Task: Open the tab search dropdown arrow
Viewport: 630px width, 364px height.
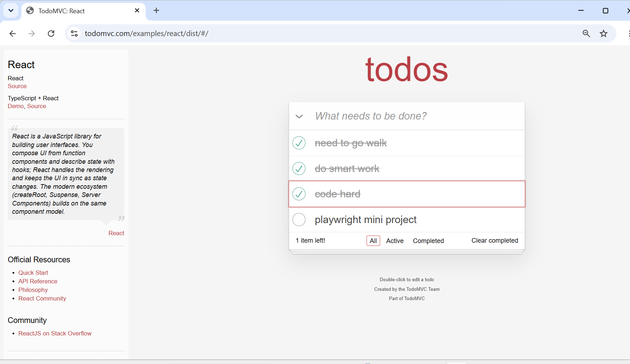Action: (x=11, y=11)
